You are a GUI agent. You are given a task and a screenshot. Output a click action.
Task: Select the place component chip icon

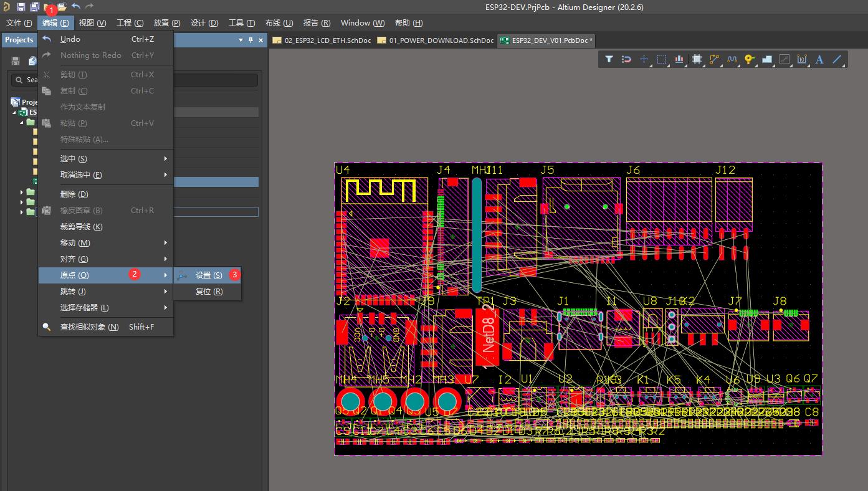point(697,59)
